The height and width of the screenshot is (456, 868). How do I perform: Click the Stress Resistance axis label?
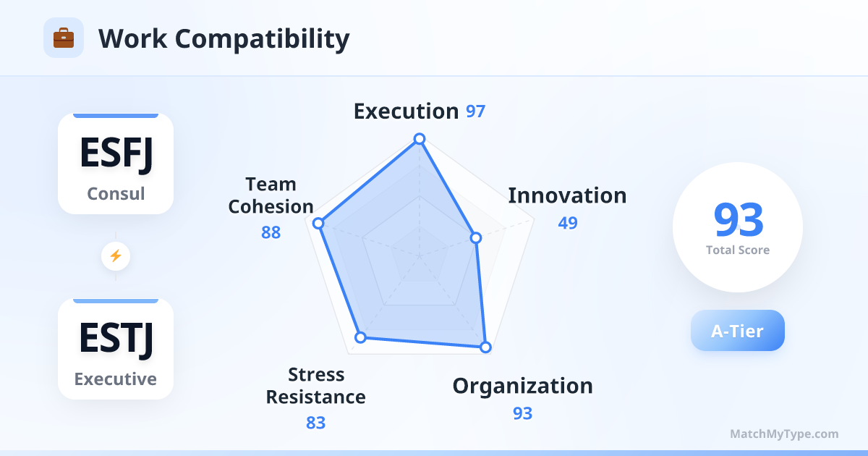(x=316, y=386)
